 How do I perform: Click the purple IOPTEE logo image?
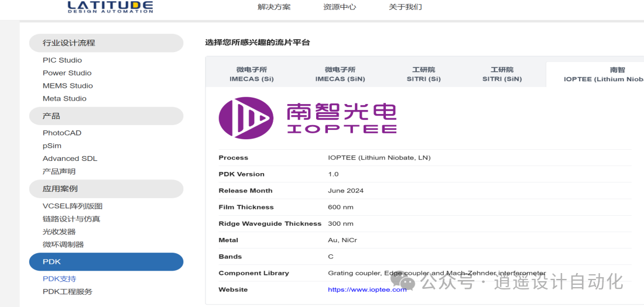tap(307, 118)
